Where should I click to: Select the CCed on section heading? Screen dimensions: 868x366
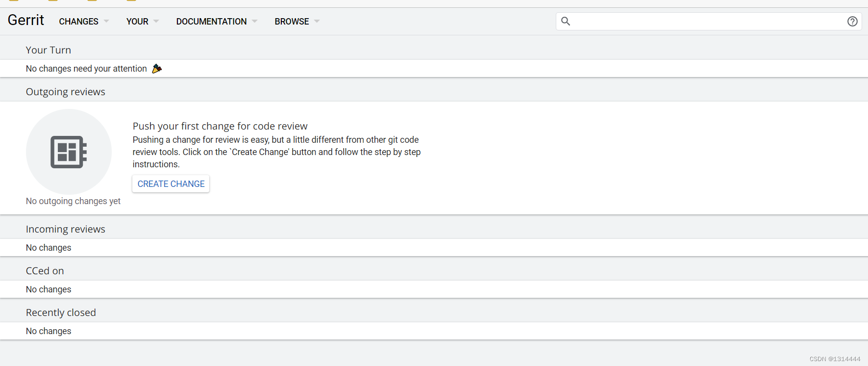tap(45, 271)
